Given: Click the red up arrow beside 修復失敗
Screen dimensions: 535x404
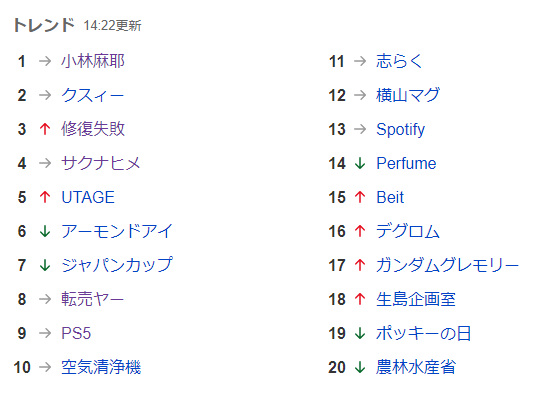Looking at the screenshot, I should [x=45, y=129].
